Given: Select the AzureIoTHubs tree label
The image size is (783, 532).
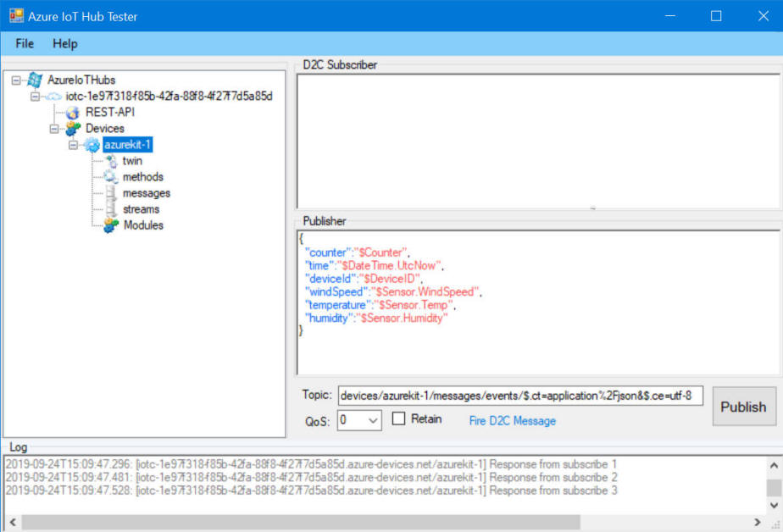Looking at the screenshot, I should [x=81, y=80].
